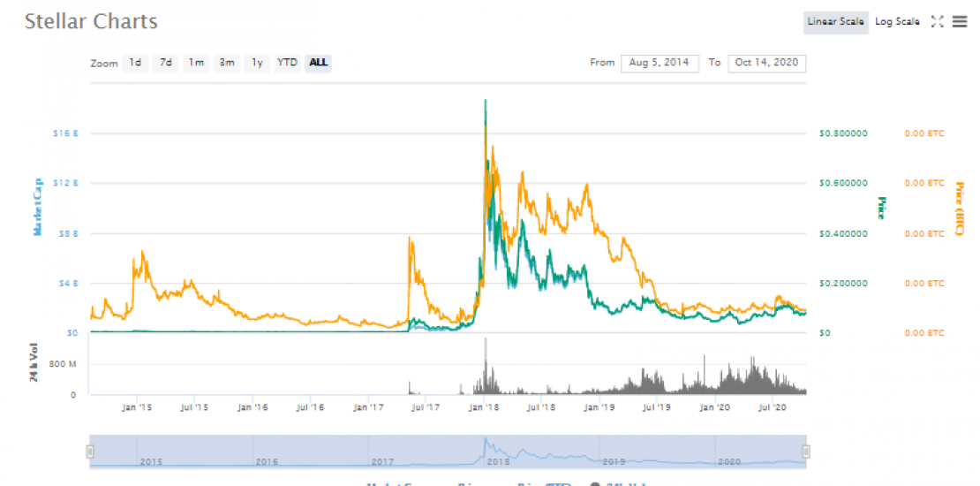Zoom chart to 1y

tap(257, 63)
